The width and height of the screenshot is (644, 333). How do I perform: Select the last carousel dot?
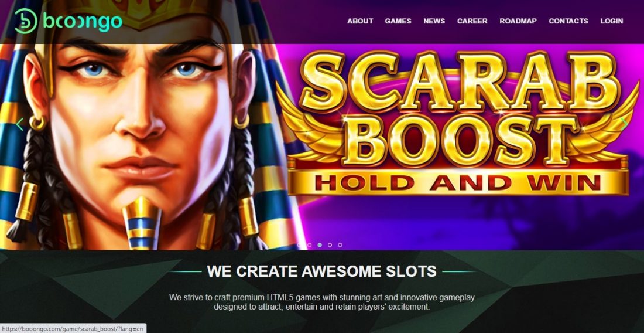click(x=340, y=245)
